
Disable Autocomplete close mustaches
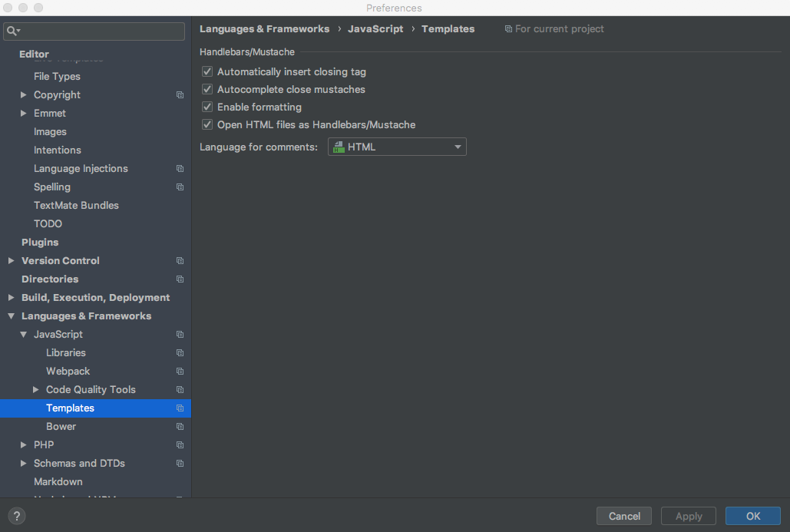coord(207,89)
